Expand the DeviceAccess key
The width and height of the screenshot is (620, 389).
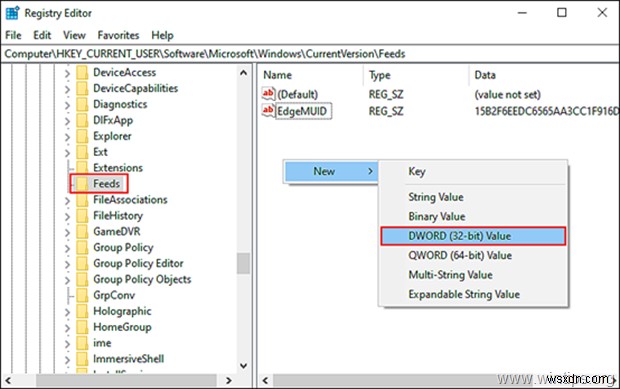67,74
